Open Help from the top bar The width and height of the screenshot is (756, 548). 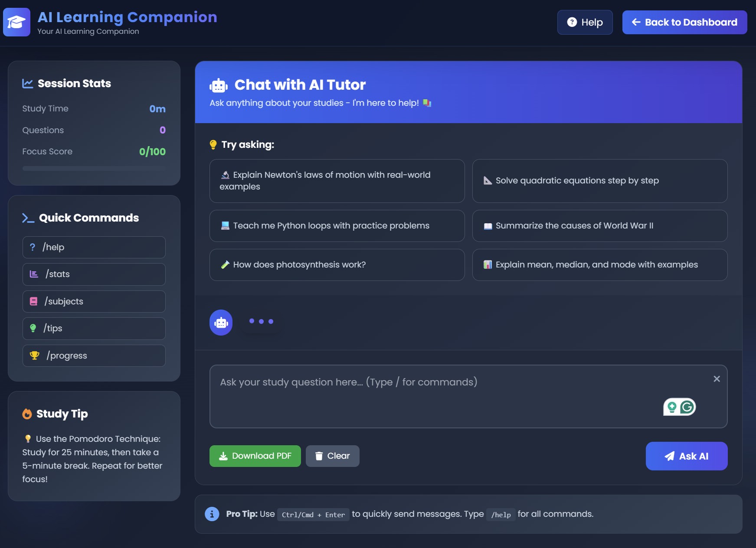click(585, 22)
